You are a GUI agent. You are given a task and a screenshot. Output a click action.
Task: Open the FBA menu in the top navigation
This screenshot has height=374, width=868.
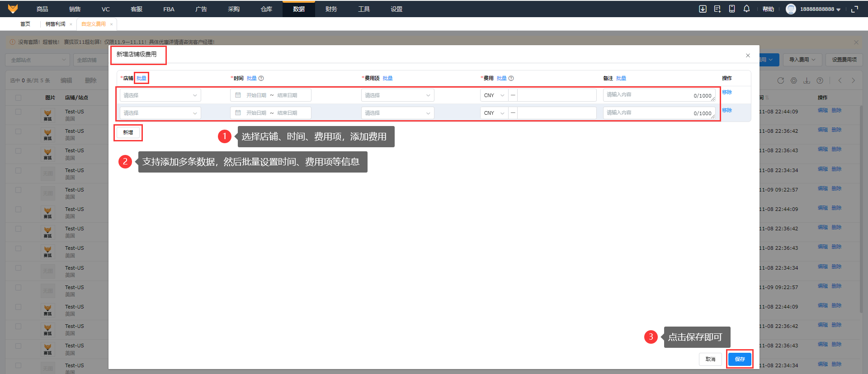(x=169, y=9)
